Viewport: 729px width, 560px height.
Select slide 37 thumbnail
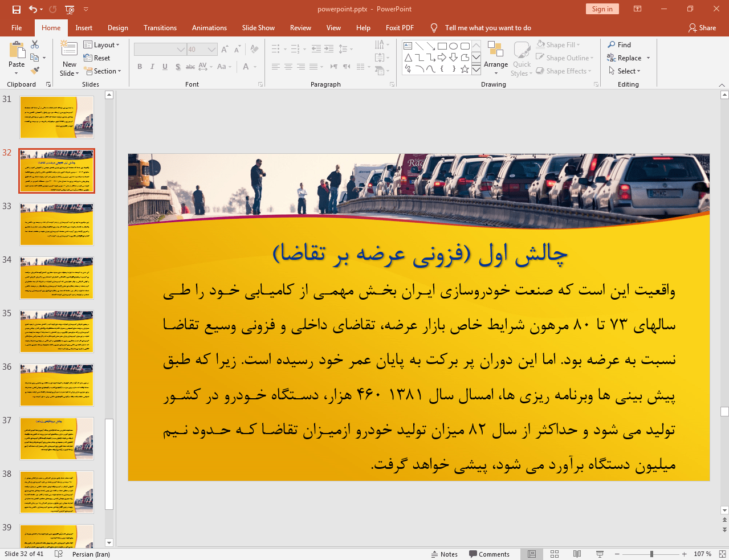(x=56, y=438)
